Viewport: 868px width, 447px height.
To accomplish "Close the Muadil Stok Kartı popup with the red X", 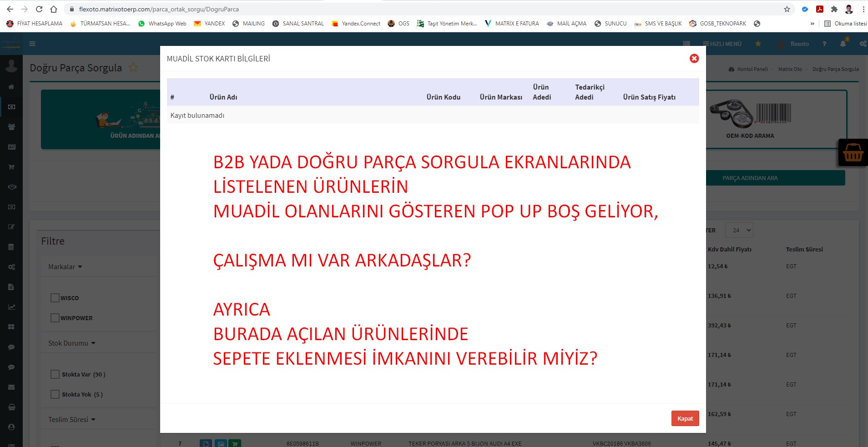I will (694, 58).
